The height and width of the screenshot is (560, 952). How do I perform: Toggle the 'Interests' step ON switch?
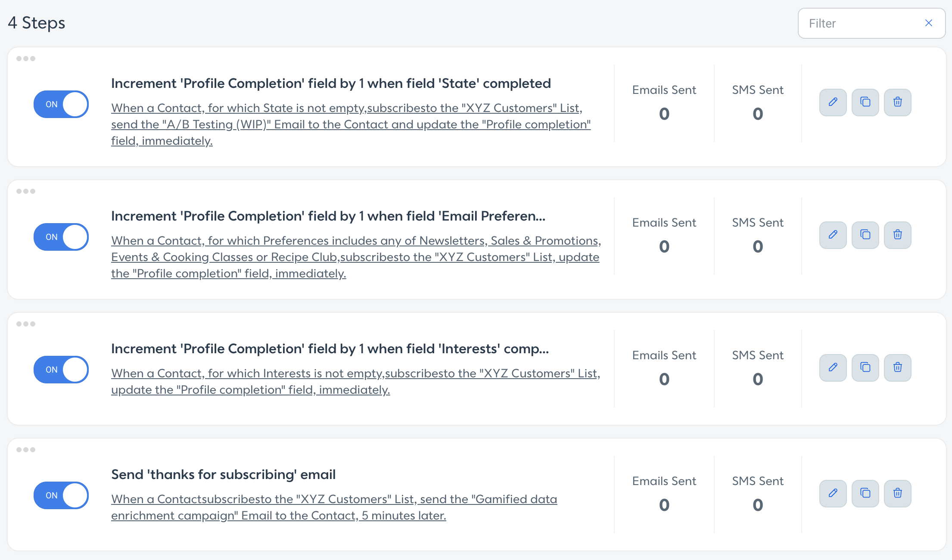(61, 370)
